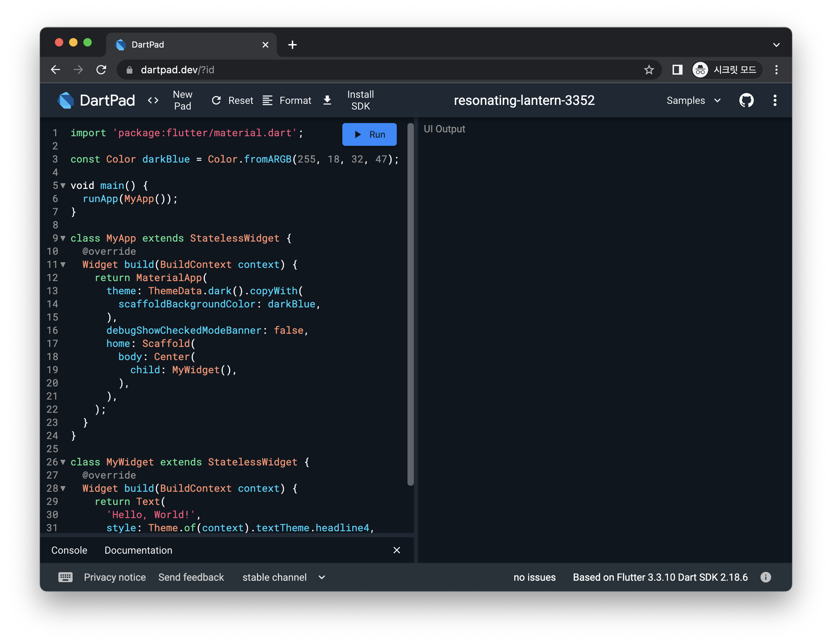Bookmark the page with the star icon
The image size is (832, 644).
click(x=649, y=70)
